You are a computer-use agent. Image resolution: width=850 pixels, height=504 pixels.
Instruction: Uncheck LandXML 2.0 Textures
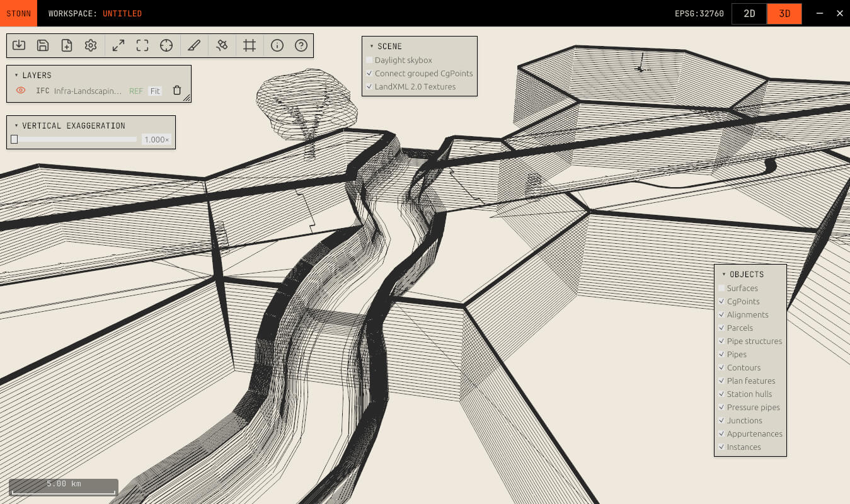click(369, 86)
